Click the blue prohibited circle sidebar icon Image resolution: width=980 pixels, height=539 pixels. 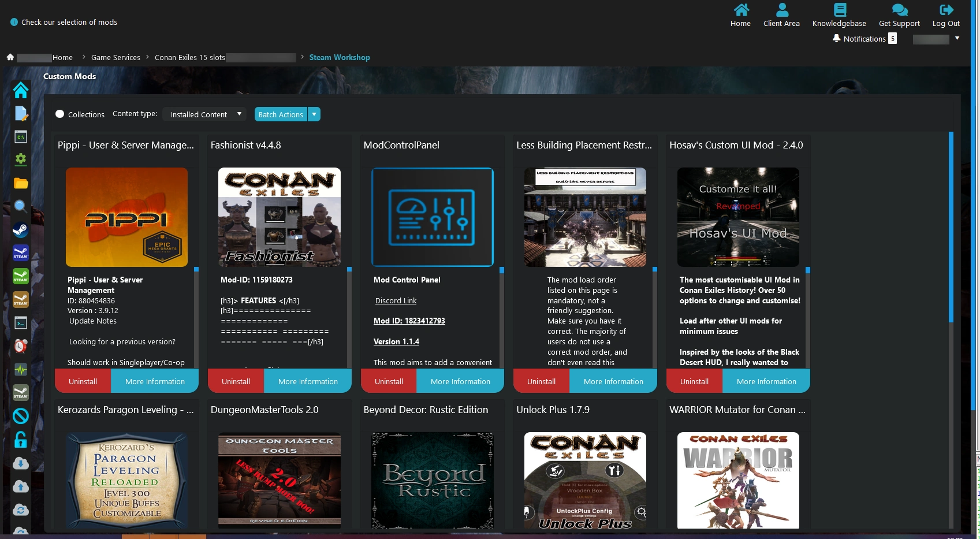click(x=21, y=416)
